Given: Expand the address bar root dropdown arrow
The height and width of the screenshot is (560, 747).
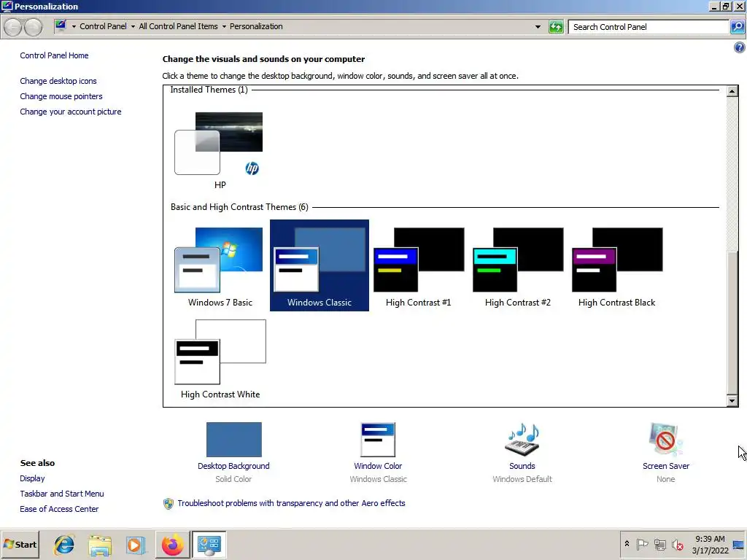Looking at the screenshot, I should pos(74,27).
